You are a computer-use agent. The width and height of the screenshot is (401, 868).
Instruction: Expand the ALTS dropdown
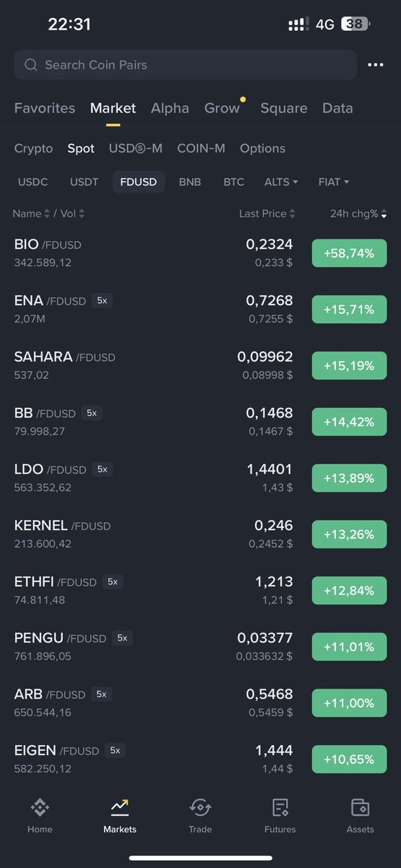pyautogui.click(x=282, y=182)
